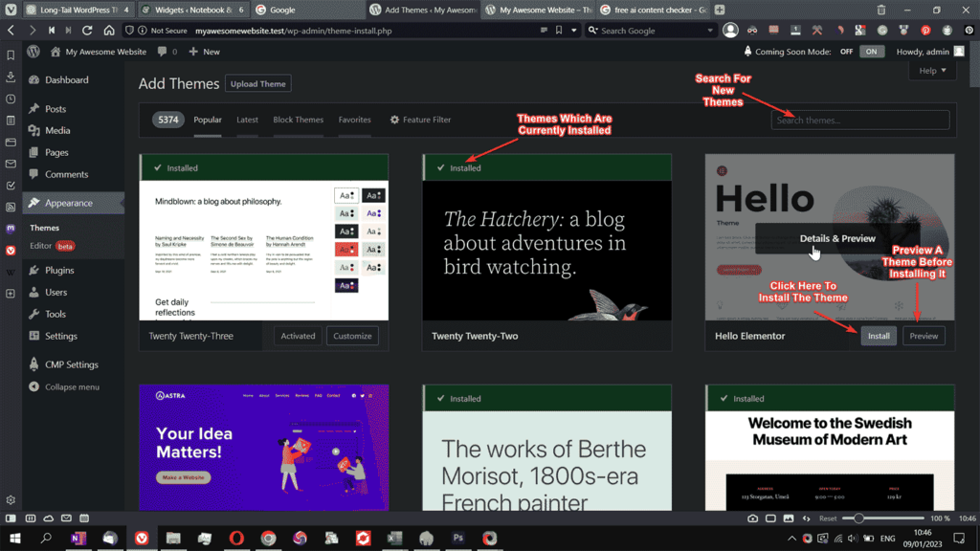Open the address bar dropdown arrow
This screenshot has height=551, width=980.
[574, 30]
